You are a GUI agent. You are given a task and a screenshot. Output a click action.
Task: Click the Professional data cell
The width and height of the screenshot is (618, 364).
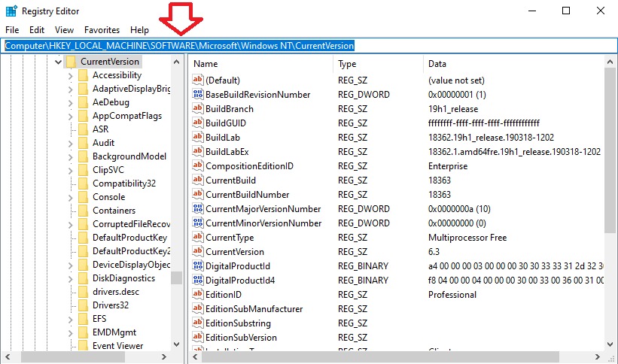coord(452,295)
